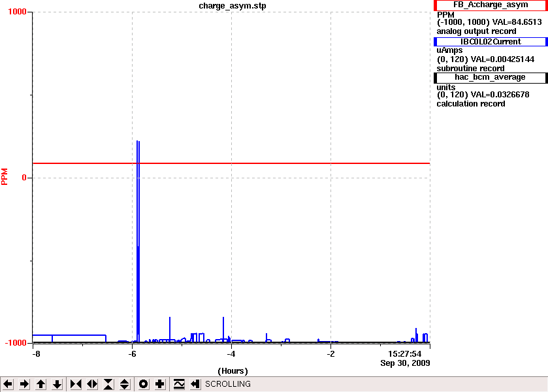This screenshot has width=548, height=392.
Task: Click the tall blue current spike near -6 hours
Action: 138,241
